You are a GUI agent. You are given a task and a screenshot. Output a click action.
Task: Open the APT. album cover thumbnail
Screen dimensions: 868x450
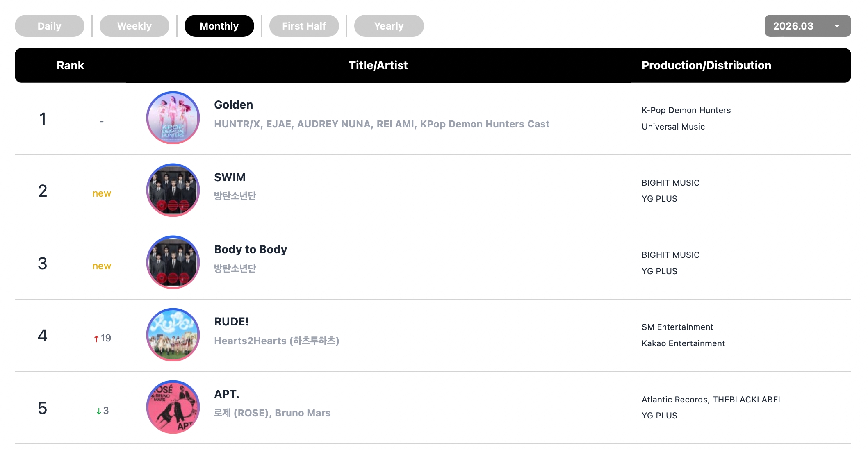[x=173, y=407]
